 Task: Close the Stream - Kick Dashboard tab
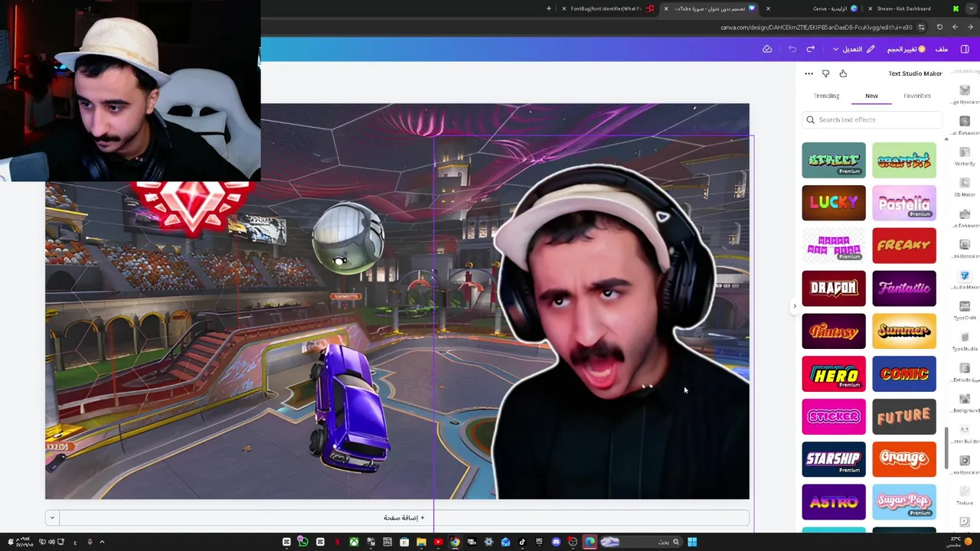pyautogui.click(x=870, y=8)
